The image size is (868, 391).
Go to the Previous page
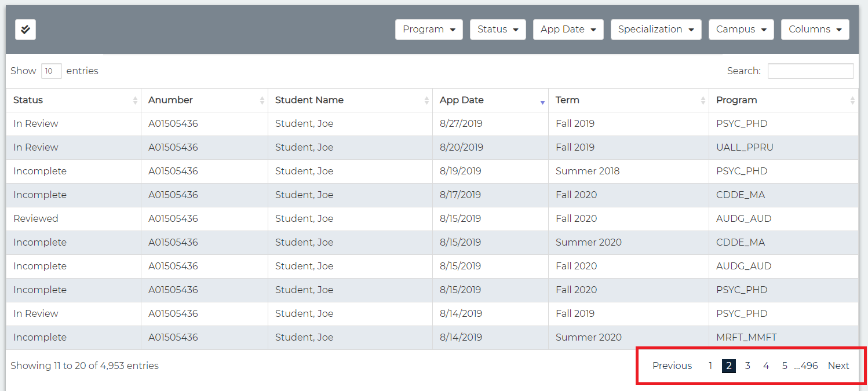click(x=672, y=366)
